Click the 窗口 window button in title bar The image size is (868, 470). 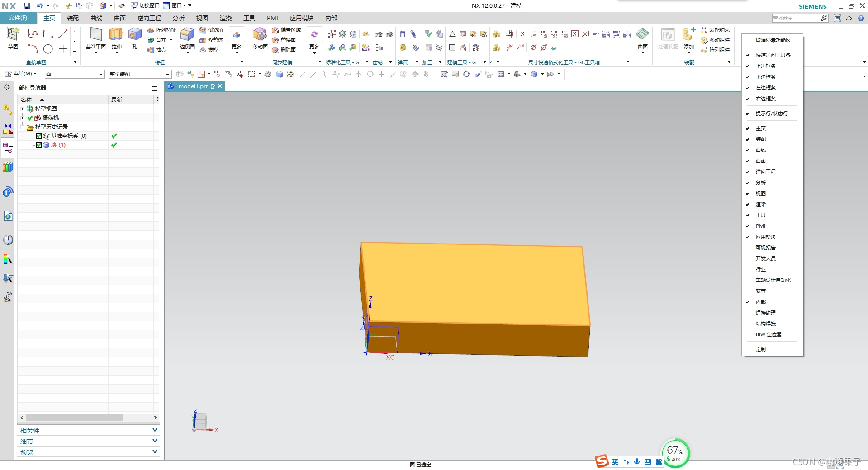click(x=175, y=5)
